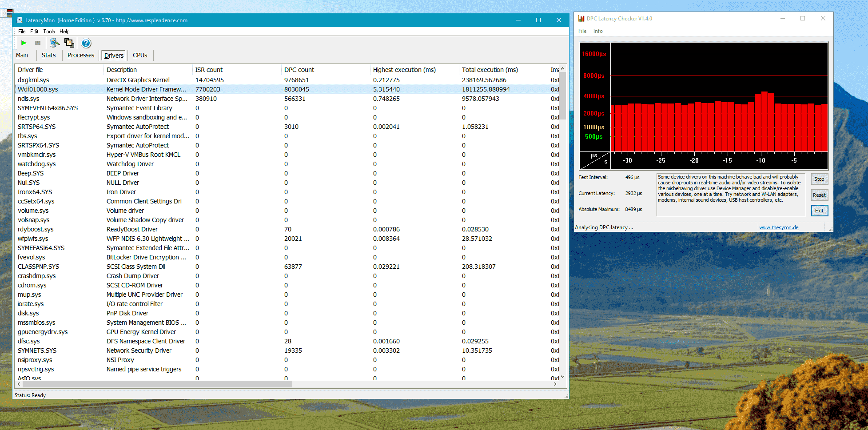This screenshot has height=430, width=868.
Task: Switch to the CPUs tab
Action: 140,55
